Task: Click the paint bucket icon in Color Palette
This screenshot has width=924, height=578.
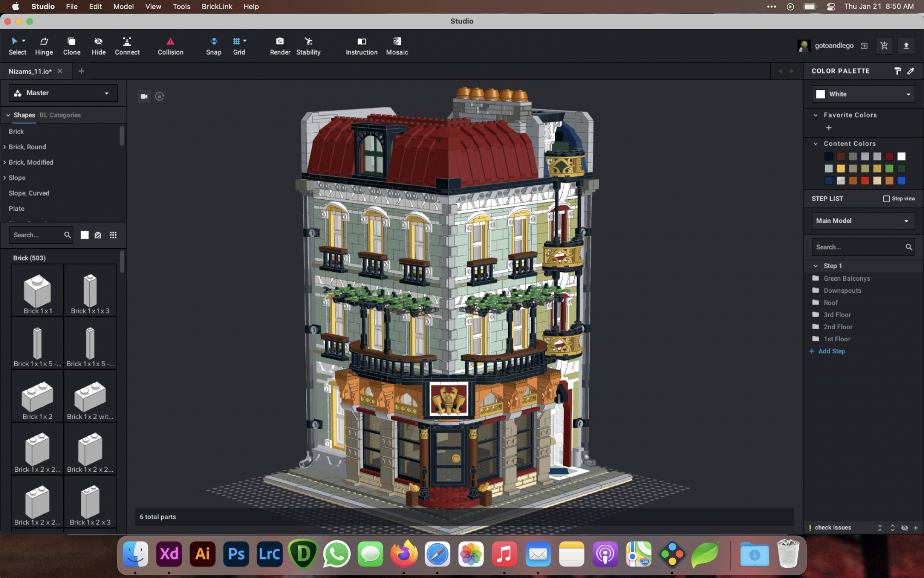Action: coord(897,71)
